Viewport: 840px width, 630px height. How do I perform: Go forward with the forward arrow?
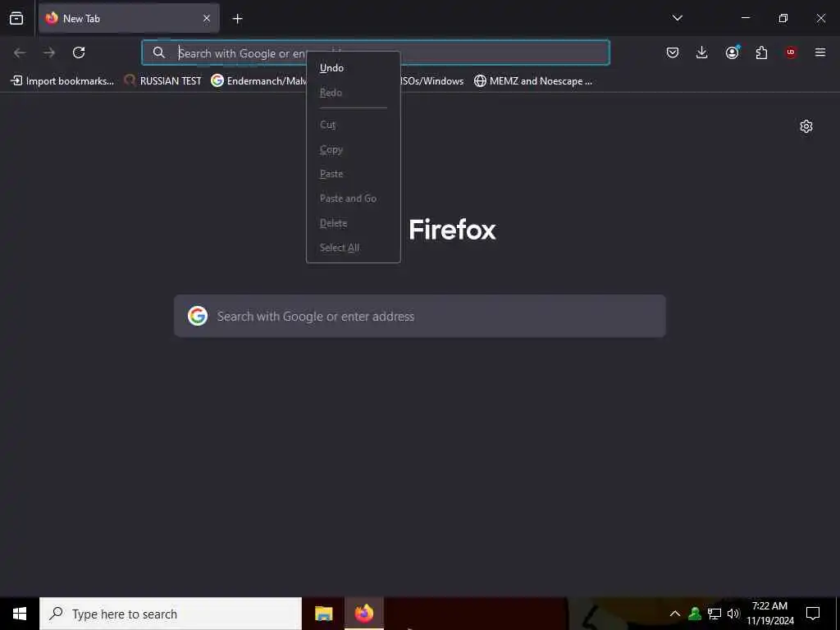pyautogui.click(x=49, y=52)
